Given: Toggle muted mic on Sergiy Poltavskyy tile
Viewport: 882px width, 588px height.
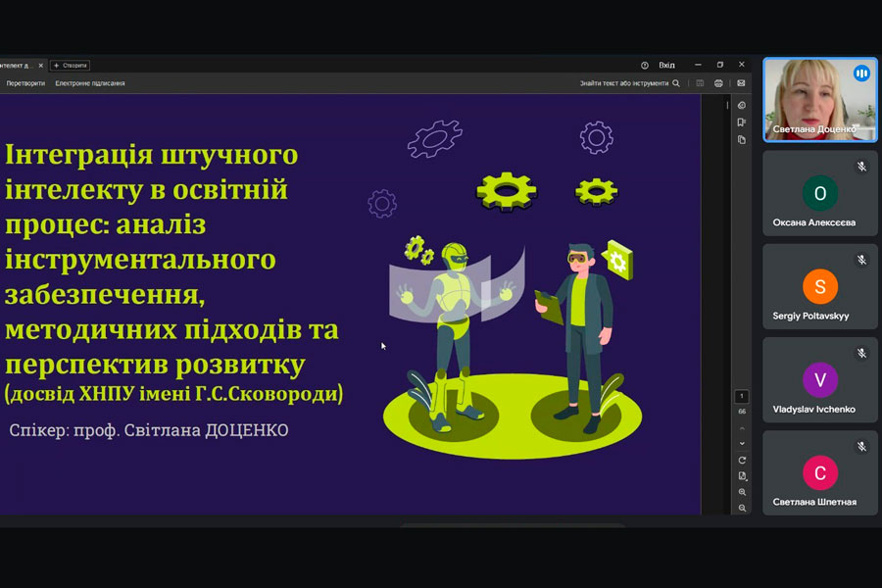Looking at the screenshot, I should click(x=861, y=260).
